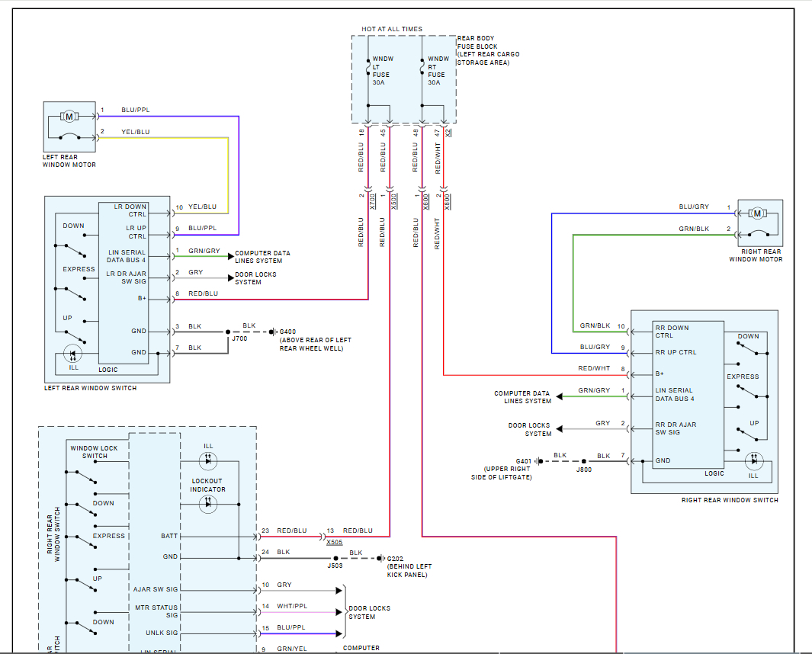This screenshot has width=812, height=654.
Task: Click the X505 connector label
Action: (x=335, y=542)
